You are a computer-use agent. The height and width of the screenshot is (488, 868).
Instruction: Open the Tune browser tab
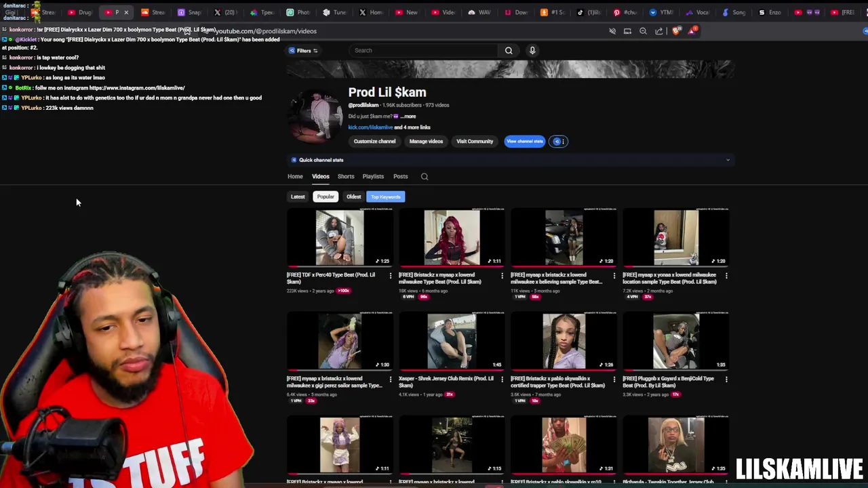point(334,12)
